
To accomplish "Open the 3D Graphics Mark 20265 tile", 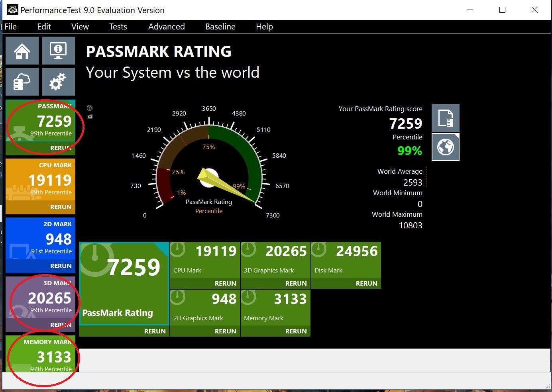I will tap(275, 260).
